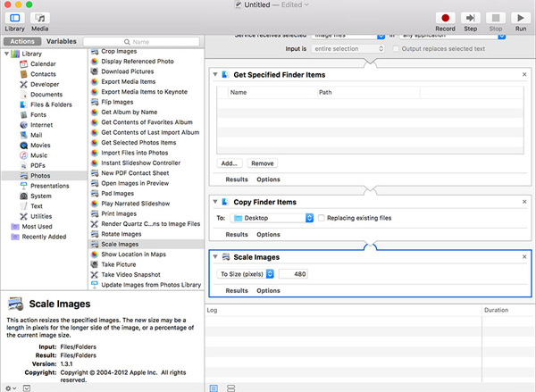Viewport: 536px width, 392px height.
Task: Open Results of Scale Images action
Action: pyautogui.click(x=237, y=290)
